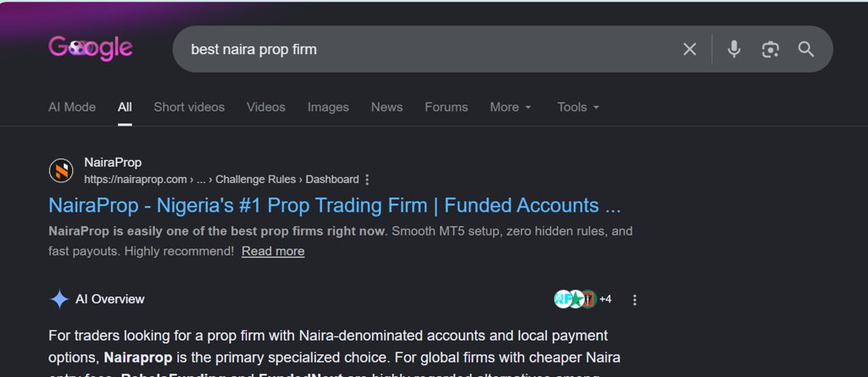Clear the search box with X
Image resolution: width=868 pixels, height=377 pixels.
(689, 49)
